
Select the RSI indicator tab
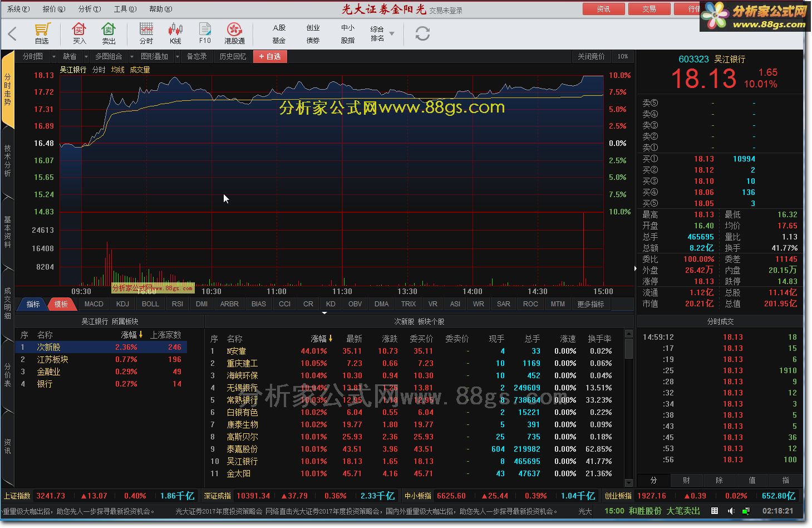pyautogui.click(x=178, y=304)
